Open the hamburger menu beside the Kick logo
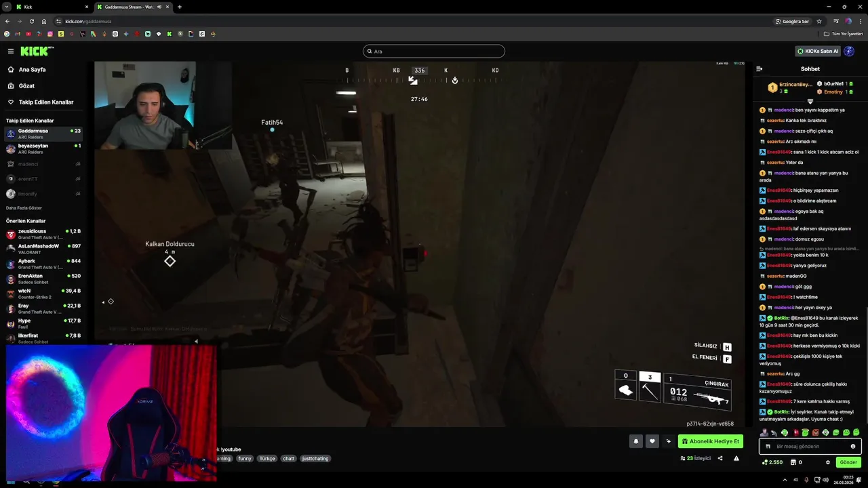 pyautogui.click(x=11, y=51)
